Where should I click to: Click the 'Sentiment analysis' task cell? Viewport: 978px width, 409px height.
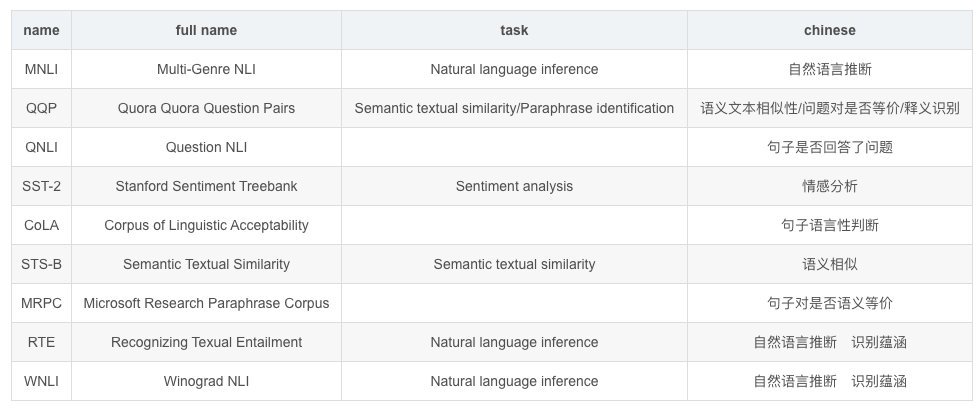point(514,186)
